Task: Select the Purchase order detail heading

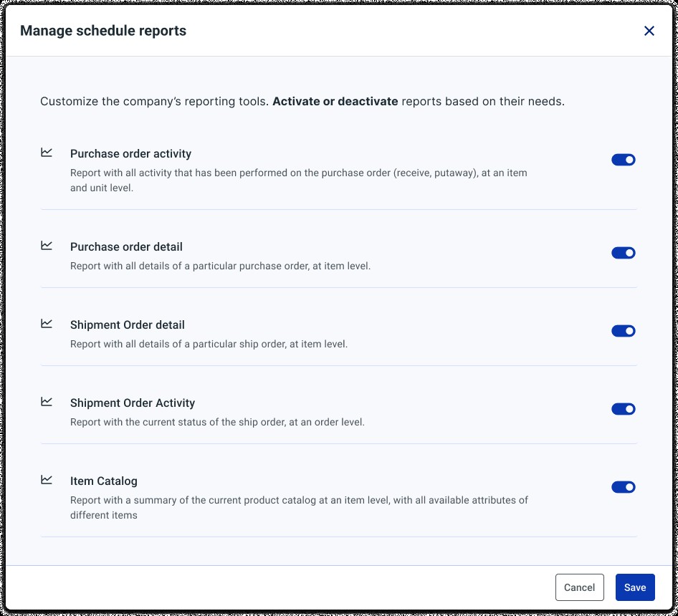Action: click(x=126, y=247)
